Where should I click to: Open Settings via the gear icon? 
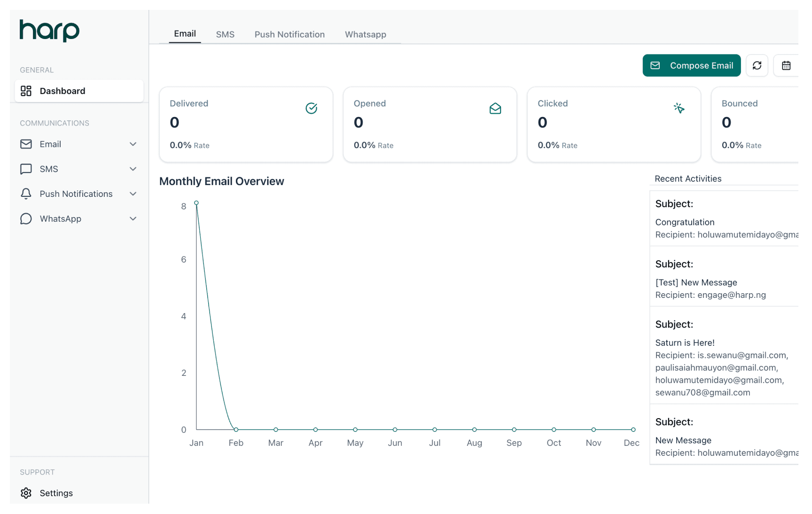pos(26,493)
